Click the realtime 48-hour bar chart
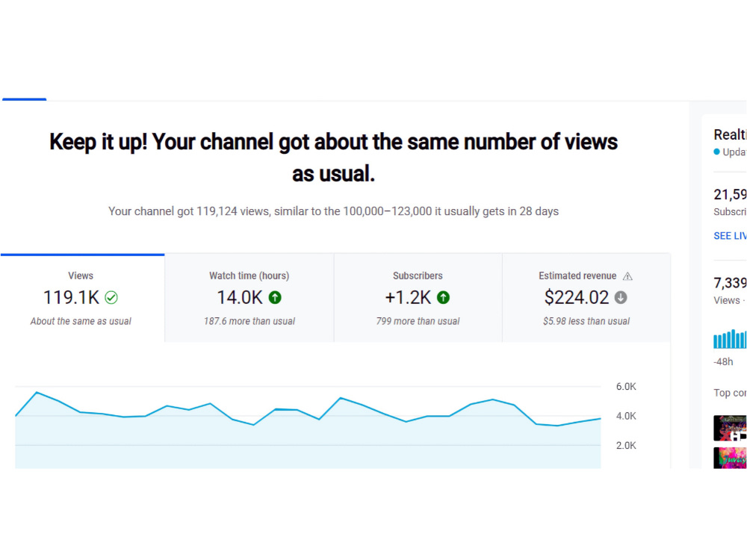747x560 pixels. (x=730, y=338)
